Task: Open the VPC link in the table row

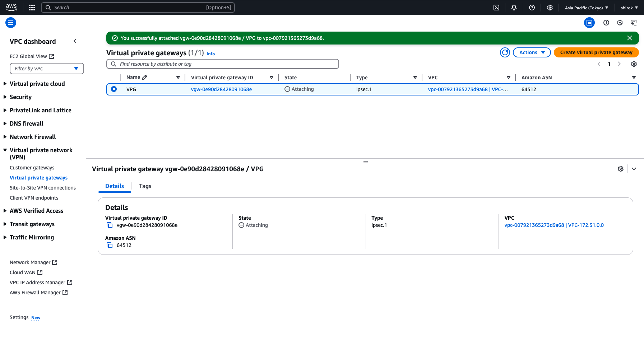Action: [x=468, y=89]
